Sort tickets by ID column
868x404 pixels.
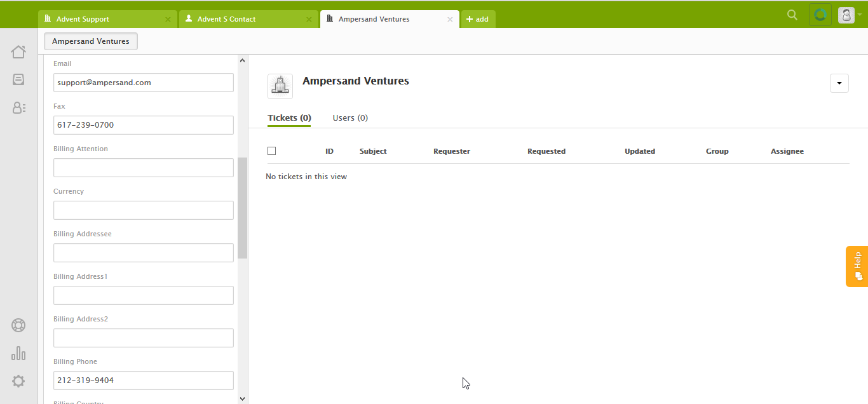[329, 151]
